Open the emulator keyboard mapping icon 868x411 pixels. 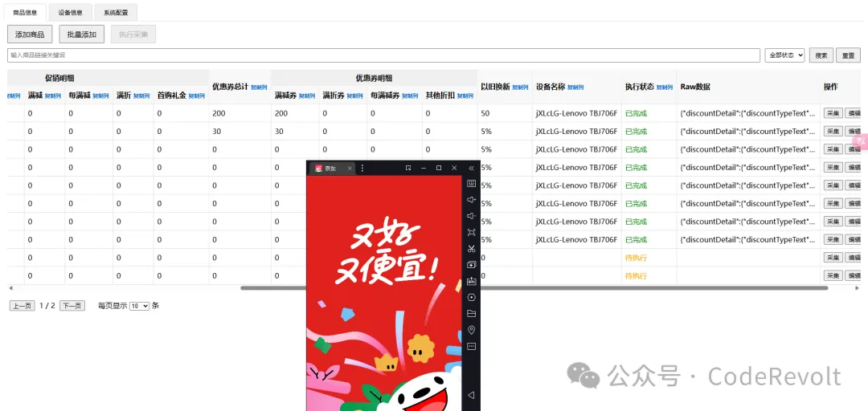pos(472,183)
